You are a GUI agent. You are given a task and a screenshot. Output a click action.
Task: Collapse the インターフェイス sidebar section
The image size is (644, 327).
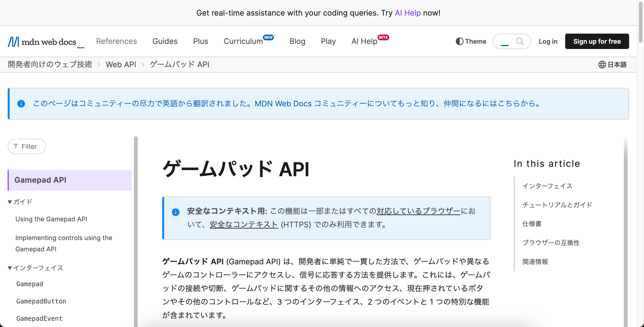[36, 268]
